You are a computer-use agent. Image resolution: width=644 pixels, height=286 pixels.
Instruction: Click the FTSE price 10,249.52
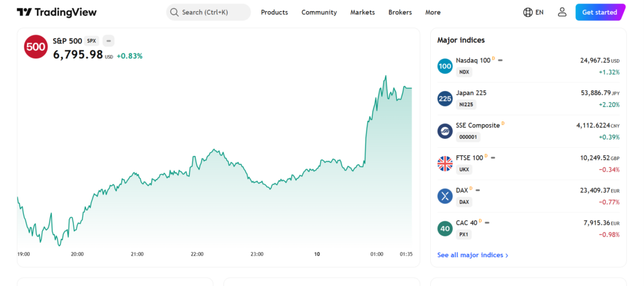pyautogui.click(x=596, y=158)
